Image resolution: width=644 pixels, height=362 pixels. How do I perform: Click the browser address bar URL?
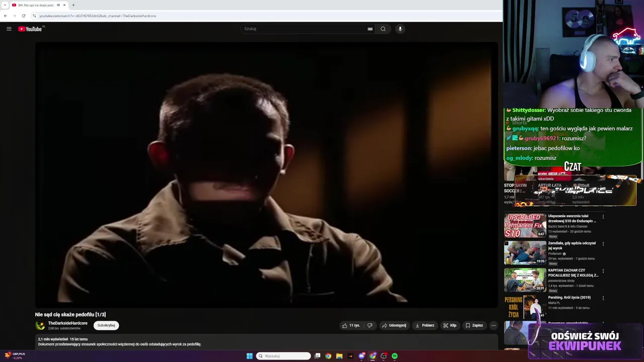98,16
